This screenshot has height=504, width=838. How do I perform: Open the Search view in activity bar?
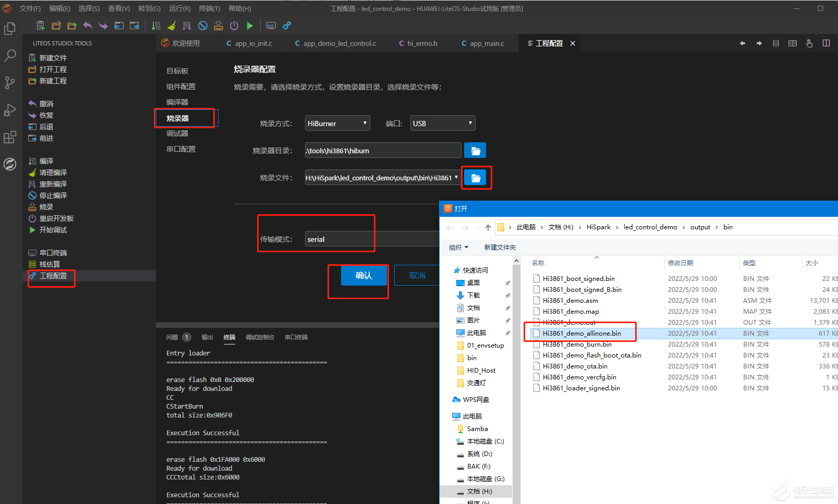pyautogui.click(x=10, y=56)
